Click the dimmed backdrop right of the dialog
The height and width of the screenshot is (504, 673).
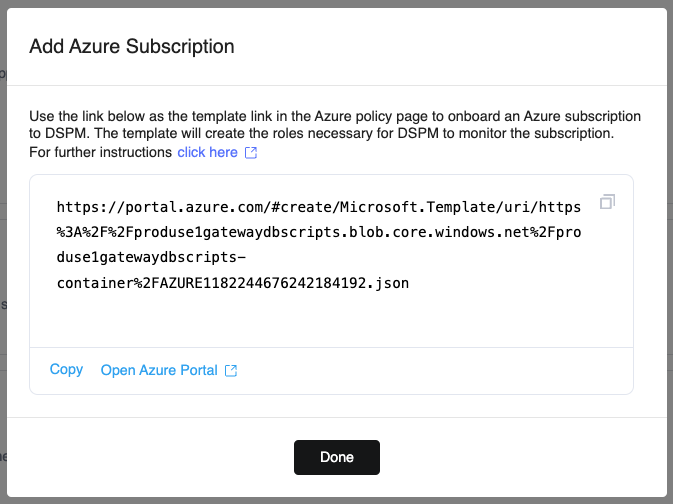click(x=669, y=250)
